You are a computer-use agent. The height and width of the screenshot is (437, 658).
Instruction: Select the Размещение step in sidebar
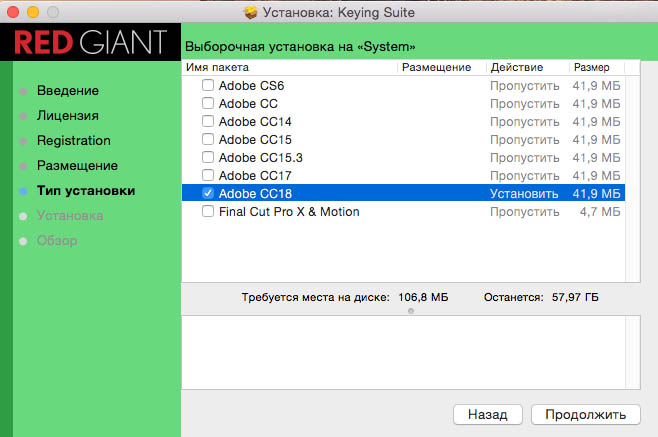77,165
